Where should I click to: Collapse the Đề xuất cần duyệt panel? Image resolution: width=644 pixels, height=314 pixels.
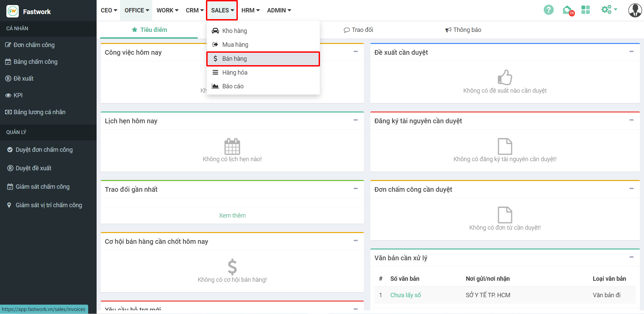(x=631, y=52)
